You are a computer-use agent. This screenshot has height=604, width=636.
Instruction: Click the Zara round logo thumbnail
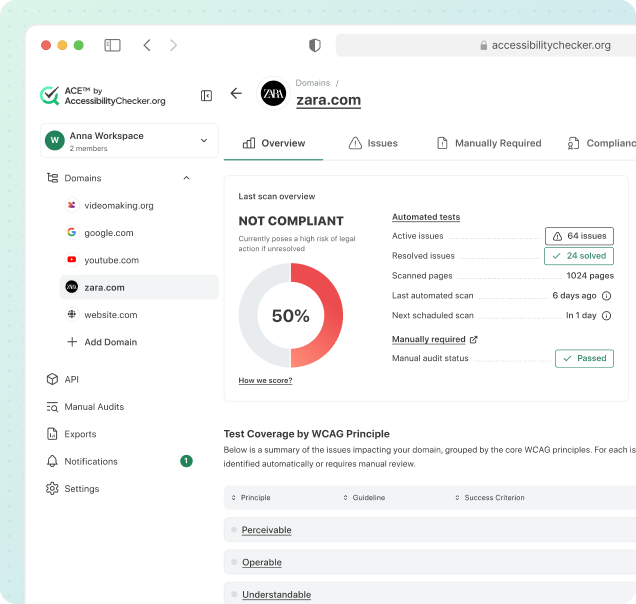(x=273, y=93)
